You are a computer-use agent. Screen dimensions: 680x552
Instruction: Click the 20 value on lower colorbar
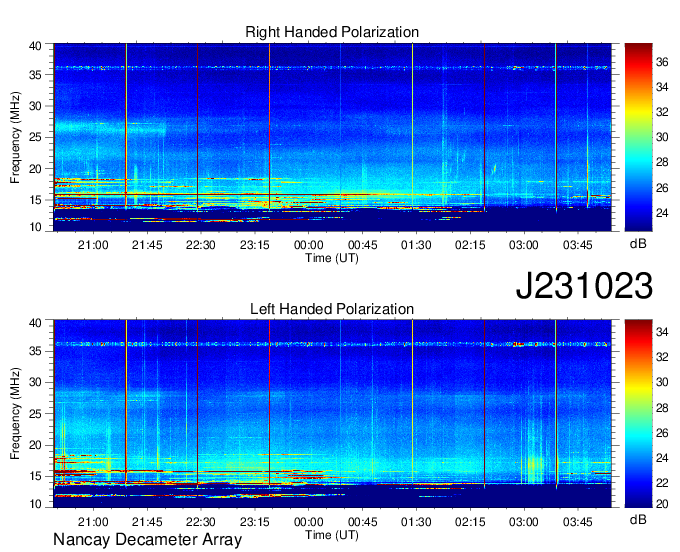pyautogui.click(x=662, y=504)
